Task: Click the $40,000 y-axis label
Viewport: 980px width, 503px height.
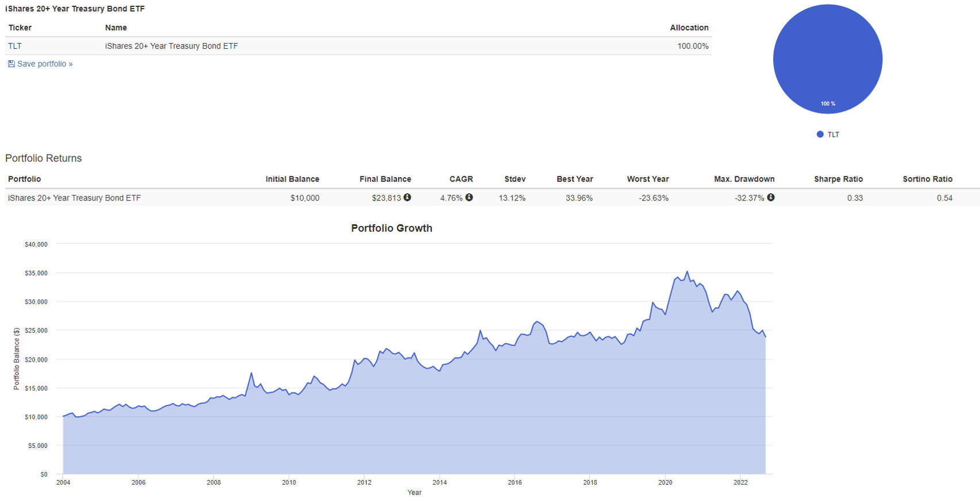Action: click(x=36, y=244)
